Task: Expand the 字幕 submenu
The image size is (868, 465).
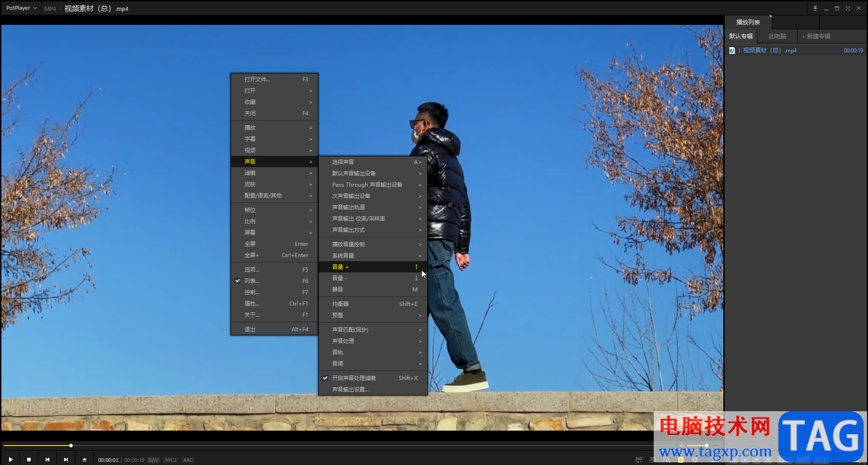Action: coord(274,139)
